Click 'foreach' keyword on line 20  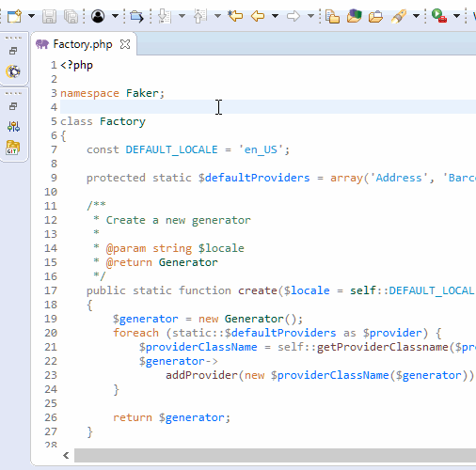pyautogui.click(x=135, y=333)
